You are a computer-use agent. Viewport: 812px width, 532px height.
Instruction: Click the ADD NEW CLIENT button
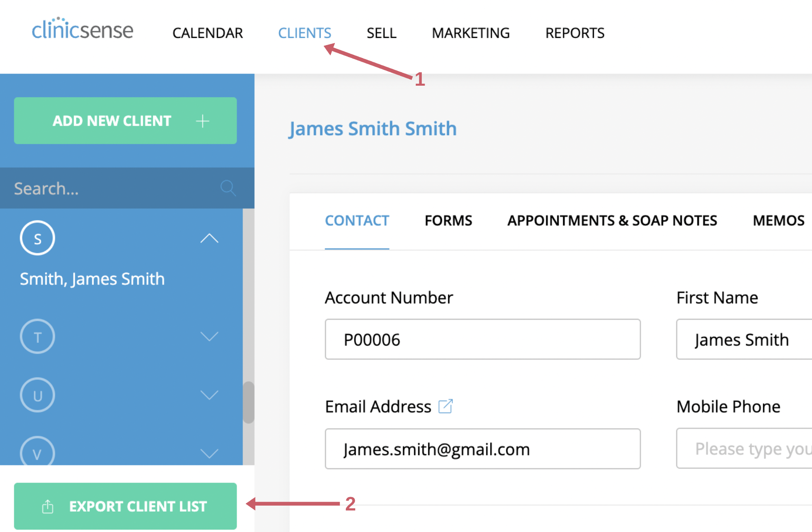(x=125, y=121)
